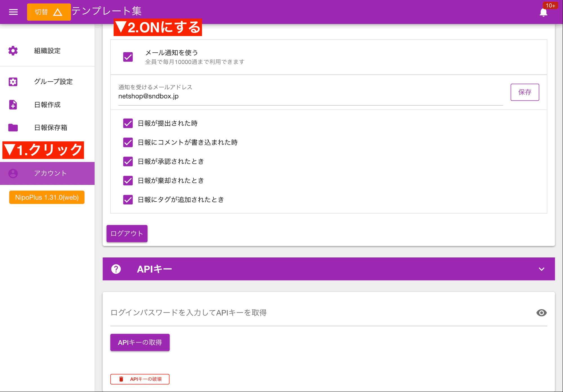
Task: Toggle password visibility eye icon
Action: [x=542, y=312]
